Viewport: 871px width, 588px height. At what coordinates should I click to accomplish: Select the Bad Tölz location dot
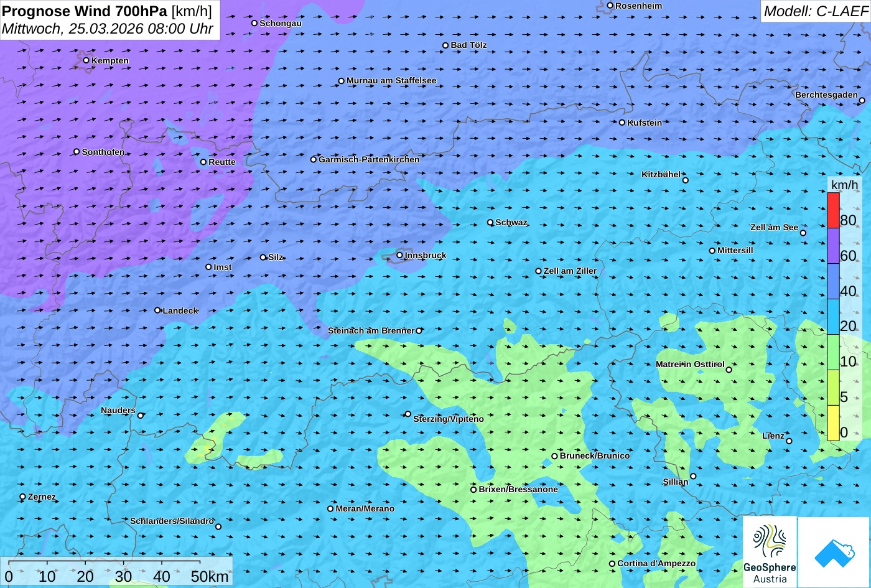click(x=445, y=45)
